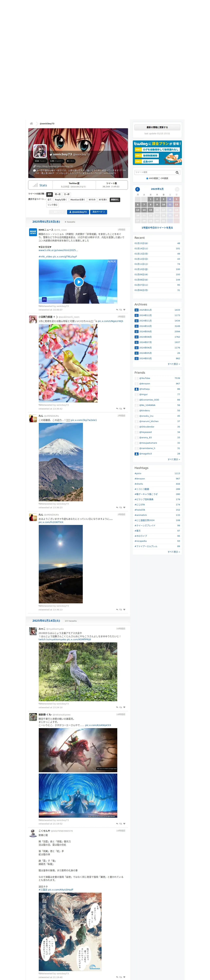Expand all Archives with すべて表示
The height and width of the screenshot is (980, 210).
click(174, 364)
